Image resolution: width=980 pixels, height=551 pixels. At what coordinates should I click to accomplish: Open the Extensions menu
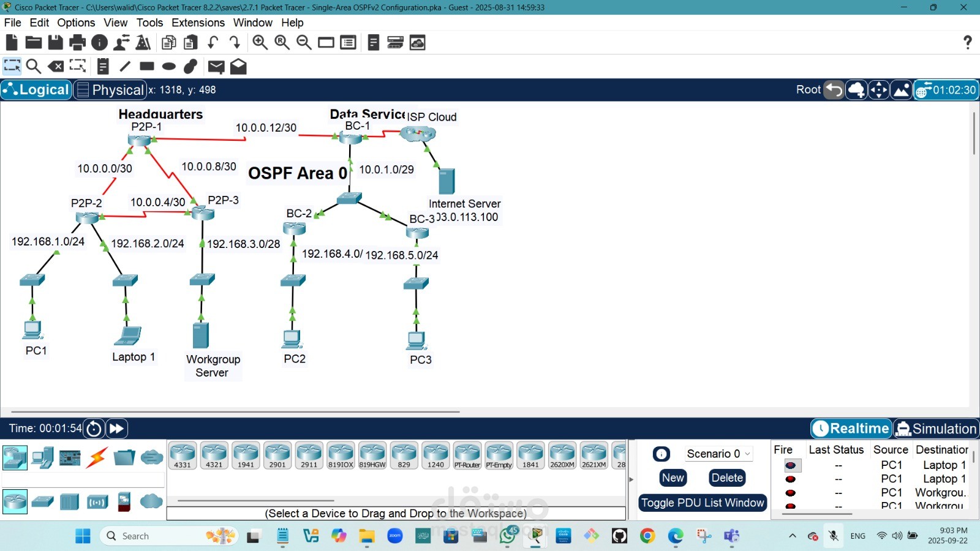197,23
